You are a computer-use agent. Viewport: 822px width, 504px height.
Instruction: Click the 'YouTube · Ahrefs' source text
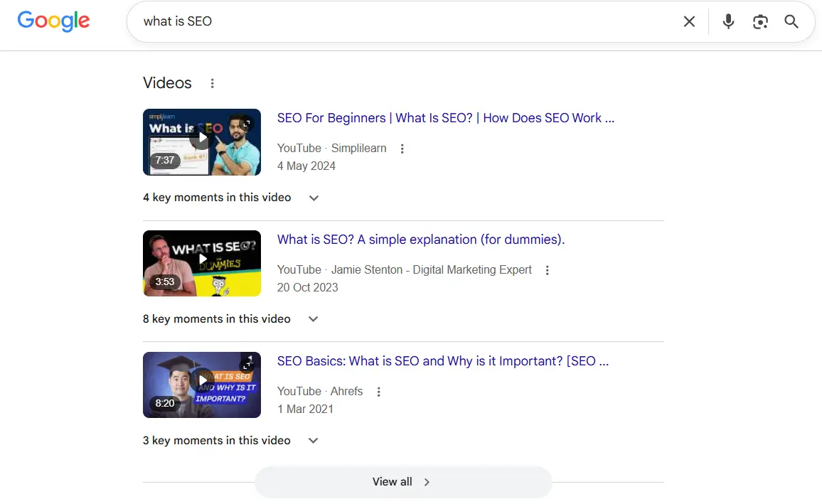point(320,392)
